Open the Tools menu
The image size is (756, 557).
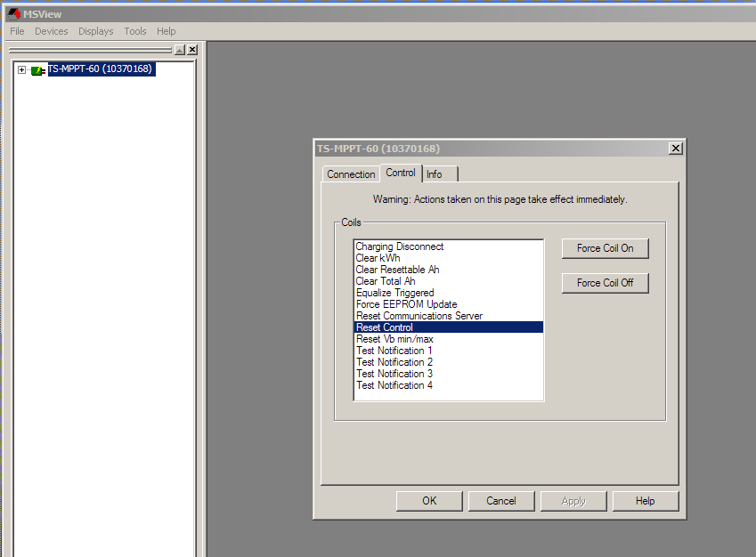(x=135, y=31)
